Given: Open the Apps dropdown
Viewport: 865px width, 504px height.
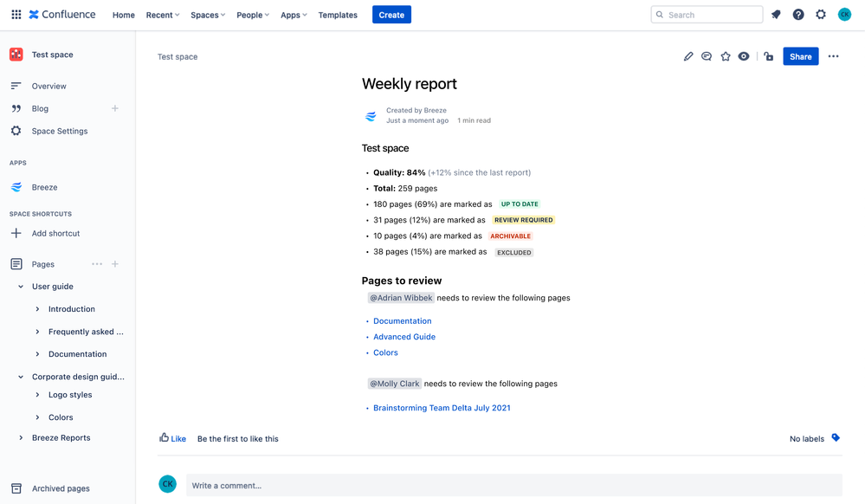Looking at the screenshot, I should pos(294,15).
